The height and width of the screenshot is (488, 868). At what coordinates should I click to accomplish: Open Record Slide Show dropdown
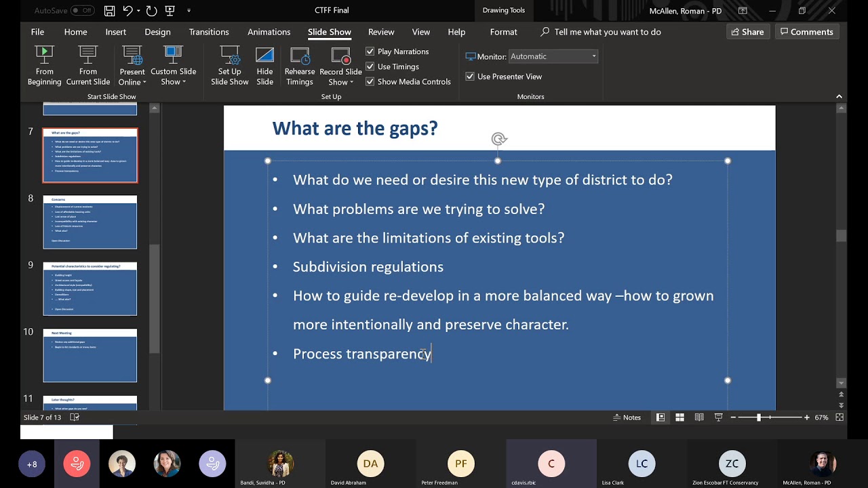pyautogui.click(x=340, y=66)
